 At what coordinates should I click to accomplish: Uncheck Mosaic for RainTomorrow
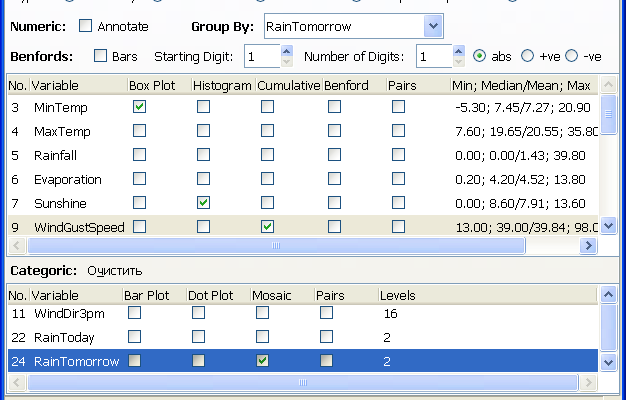[x=262, y=361]
